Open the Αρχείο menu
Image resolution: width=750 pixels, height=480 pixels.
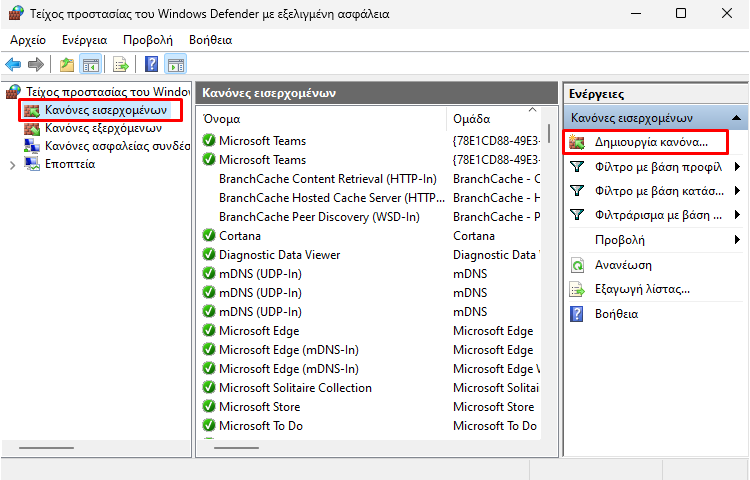28,40
